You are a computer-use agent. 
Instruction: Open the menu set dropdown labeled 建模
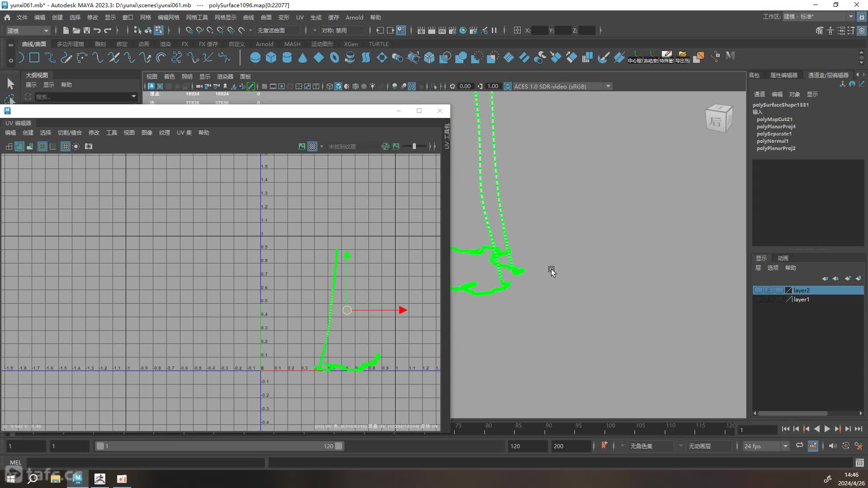pyautogui.click(x=28, y=30)
